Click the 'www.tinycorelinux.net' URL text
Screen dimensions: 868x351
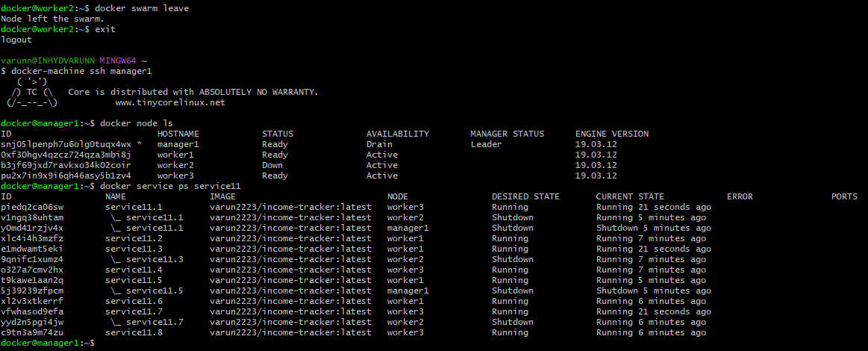point(170,102)
